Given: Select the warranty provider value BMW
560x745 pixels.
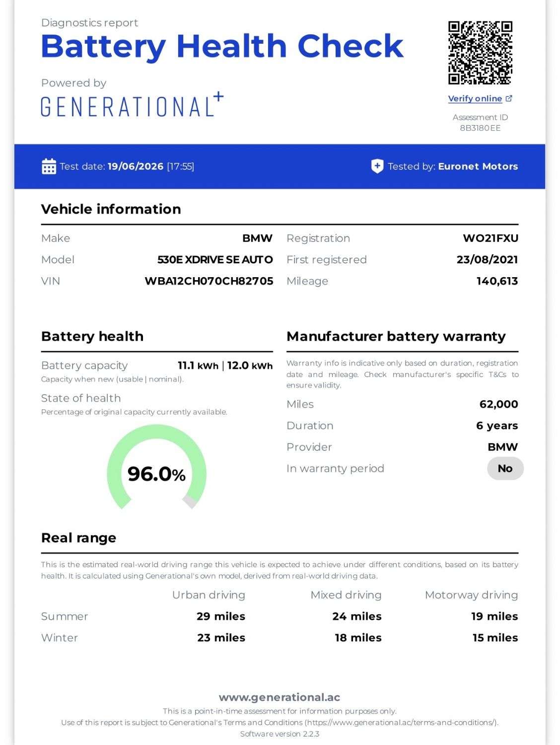Looking at the screenshot, I should pyautogui.click(x=502, y=447).
